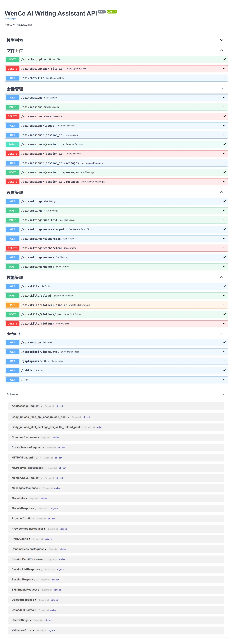Image resolution: width=231 pixels, height=644 pixels.
Task: Click the /api/chat/file path
Action: click(x=33, y=78)
